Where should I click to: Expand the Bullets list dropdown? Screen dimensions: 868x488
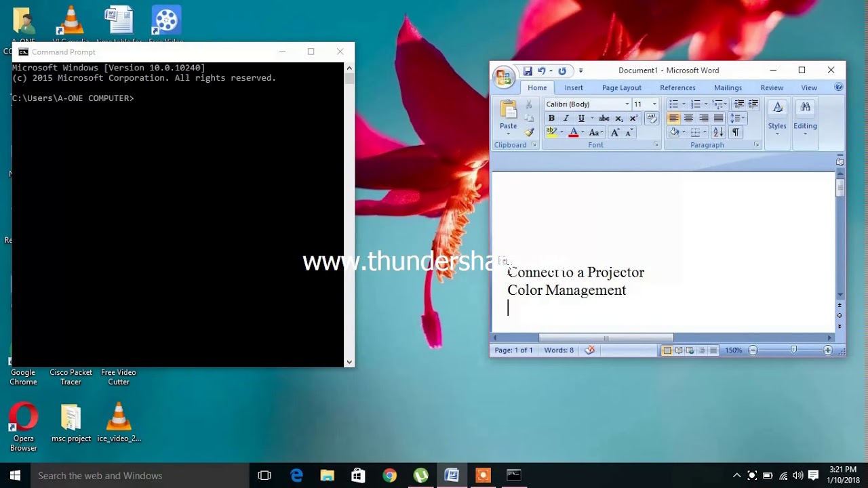[x=684, y=104]
